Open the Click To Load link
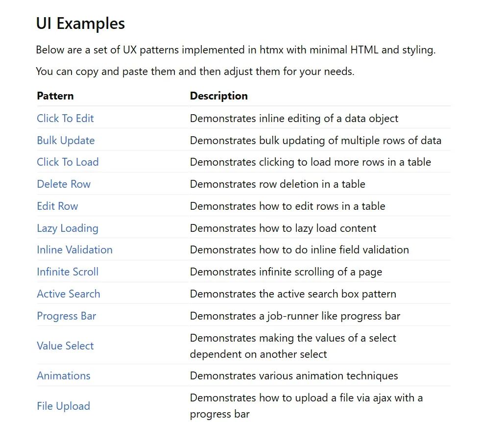 pyautogui.click(x=68, y=162)
